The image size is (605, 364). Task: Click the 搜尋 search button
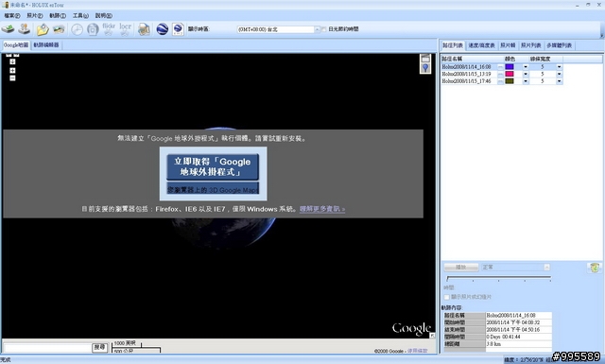click(99, 347)
